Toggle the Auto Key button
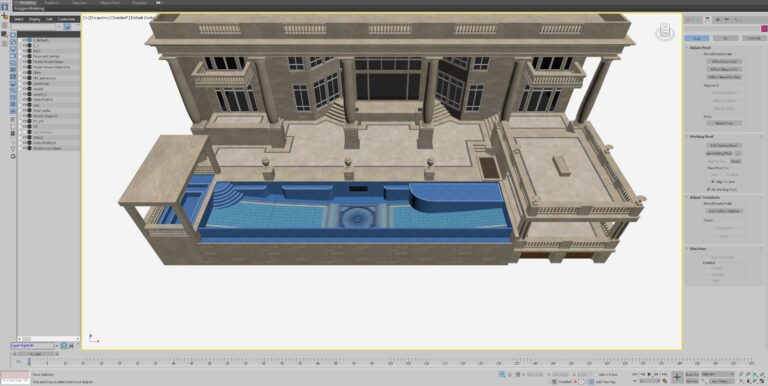 (x=692, y=374)
